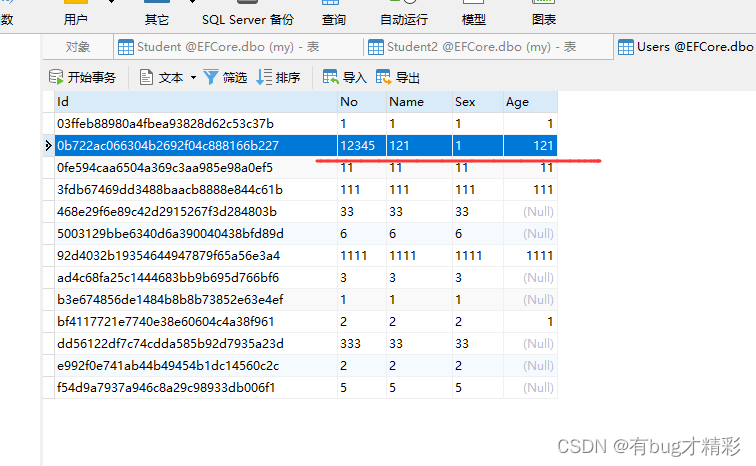Select the No cell containing 12345
The width and height of the screenshot is (756, 466).
[x=362, y=146]
